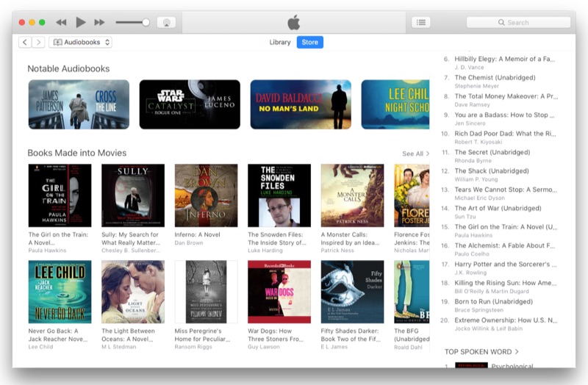
Task: Open the AirPlay output icon
Action: (x=167, y=23)
